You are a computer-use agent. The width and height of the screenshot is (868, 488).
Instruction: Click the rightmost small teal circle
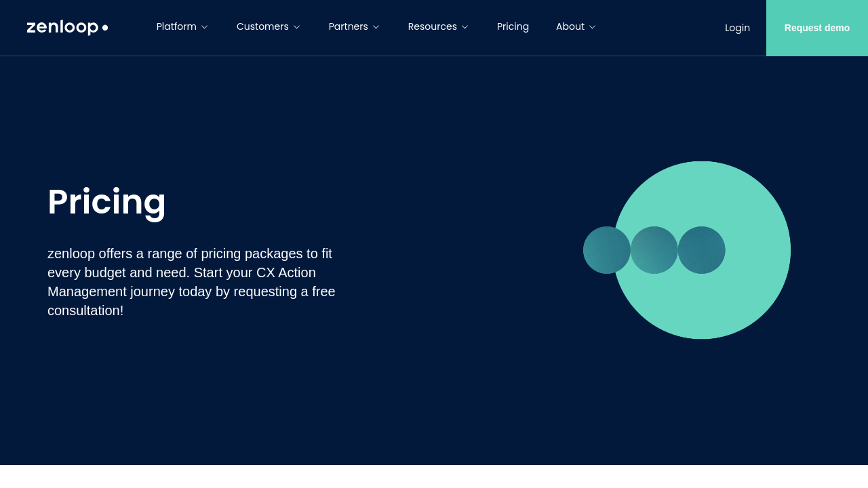[x=702, y=250]
